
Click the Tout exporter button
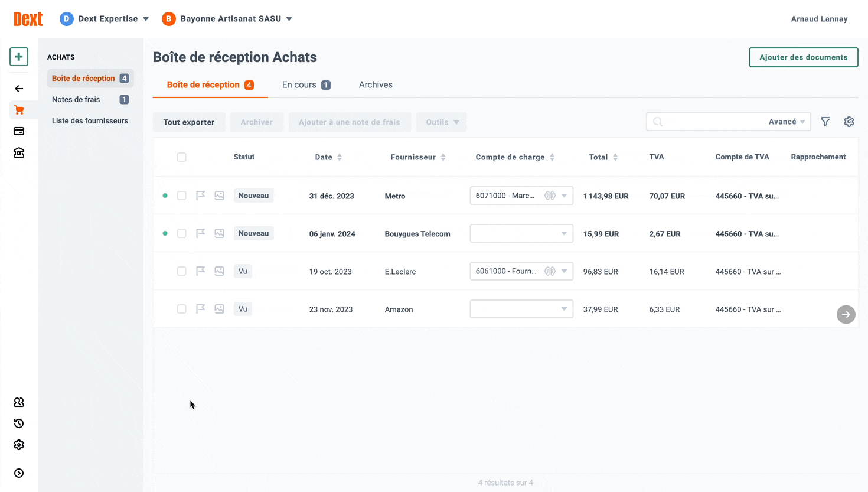point(189,122)
